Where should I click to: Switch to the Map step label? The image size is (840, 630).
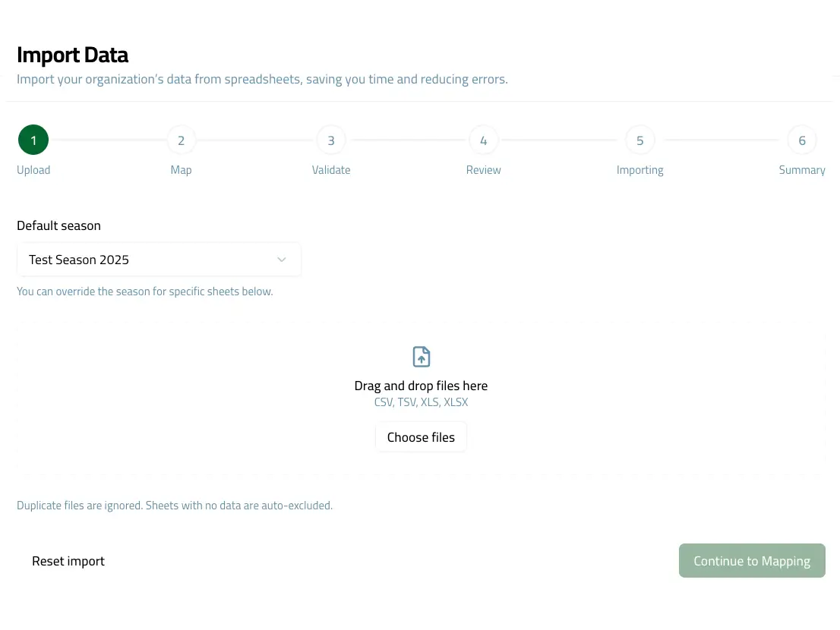click(x=181, y=170)
